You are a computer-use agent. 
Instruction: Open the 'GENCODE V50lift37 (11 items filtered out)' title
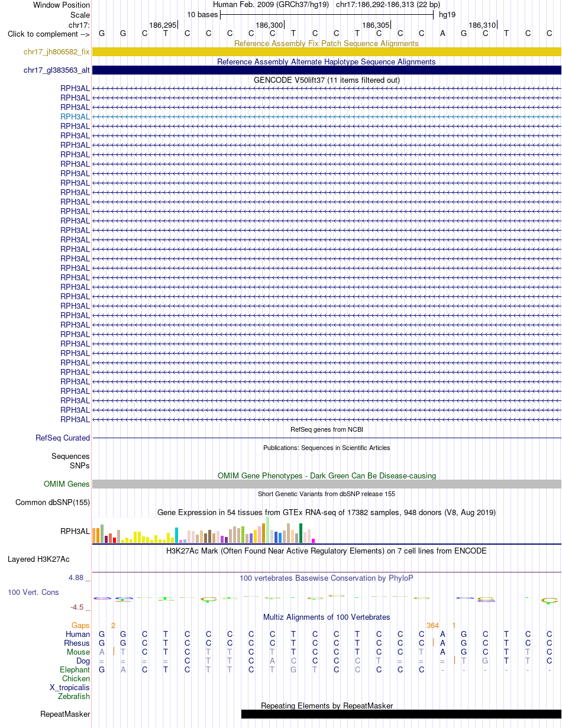pos(327,80)
